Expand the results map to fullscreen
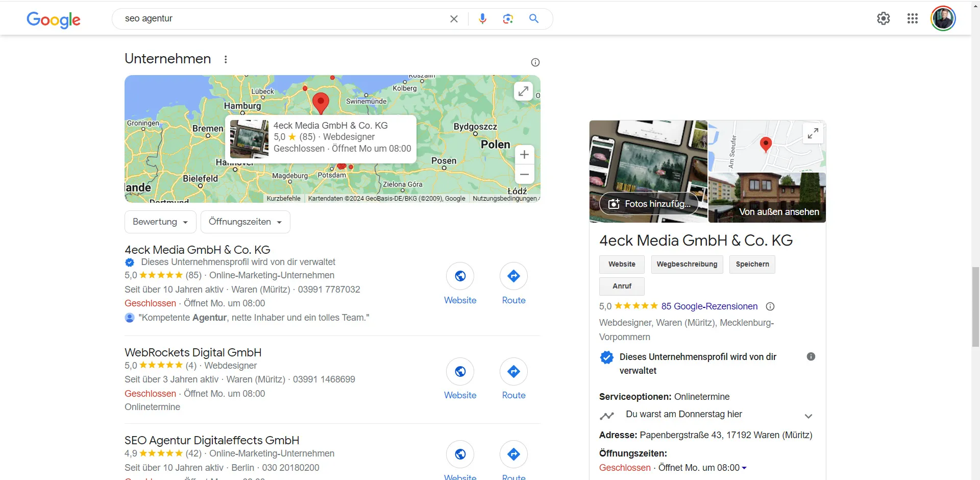 pyautogui.click(x=523, y=91)
